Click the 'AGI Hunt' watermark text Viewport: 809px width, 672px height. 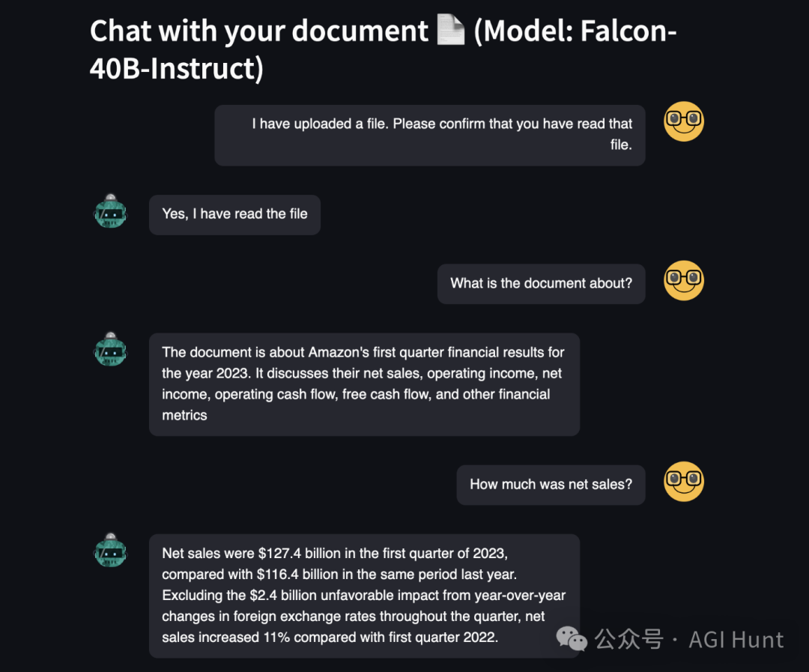pos(736,640)
